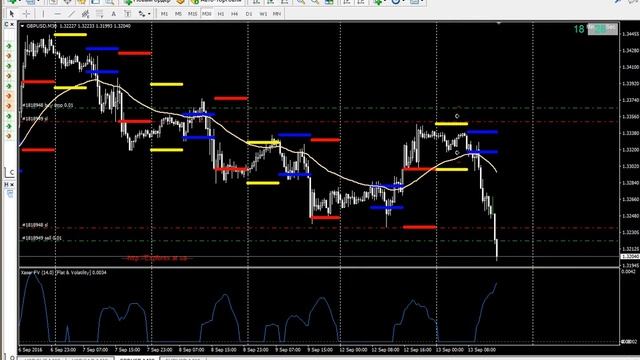Select the trendline drawing tool
The height and width of the screenshot is (360, 640).
(x=71, y=14)
